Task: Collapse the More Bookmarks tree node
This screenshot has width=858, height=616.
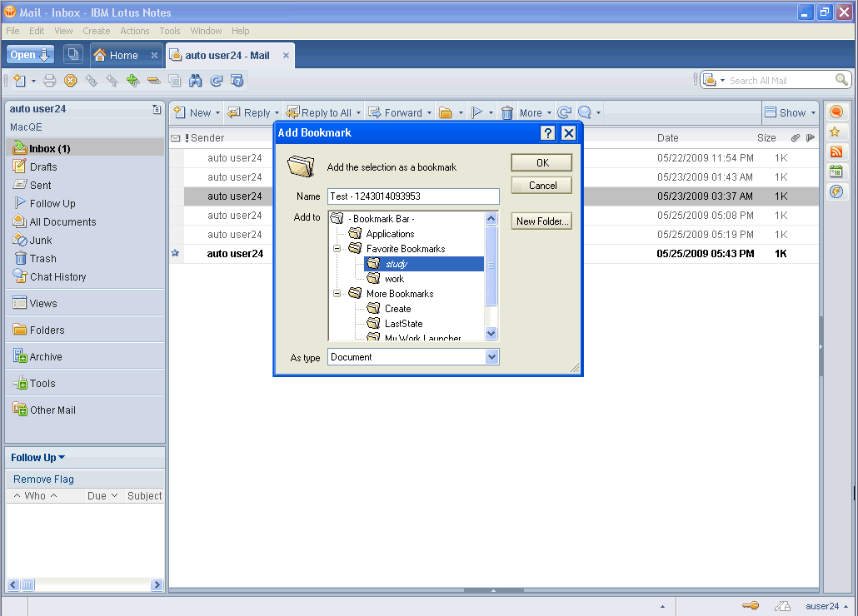Action: [x=338, y=294]
